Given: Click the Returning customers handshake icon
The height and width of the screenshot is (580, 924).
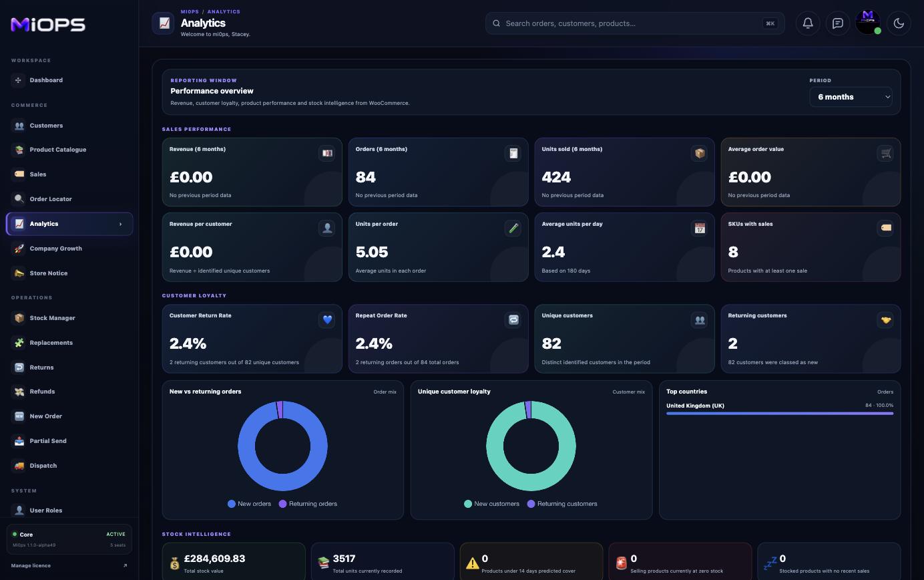Looking at the screenshot, I should tap(886, 319).
